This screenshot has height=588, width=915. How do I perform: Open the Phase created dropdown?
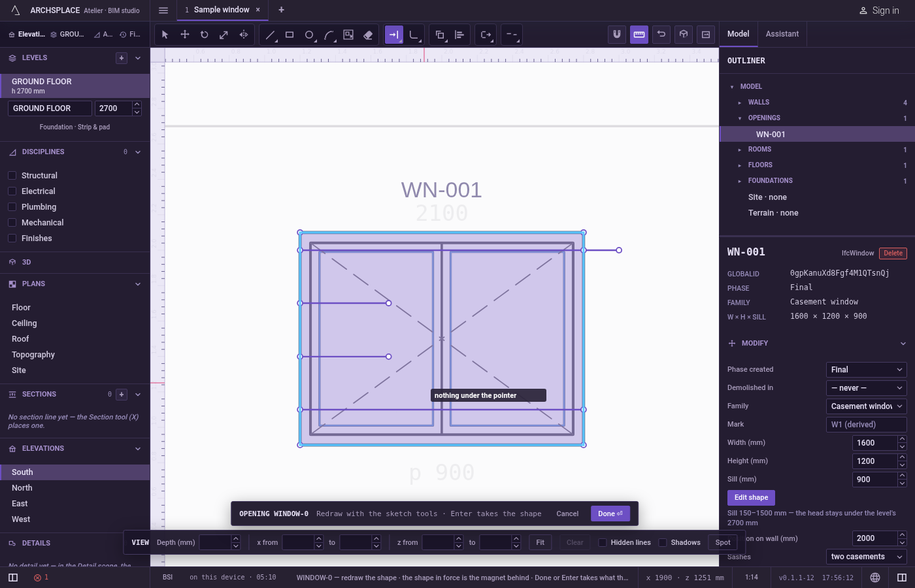(867, 370)
